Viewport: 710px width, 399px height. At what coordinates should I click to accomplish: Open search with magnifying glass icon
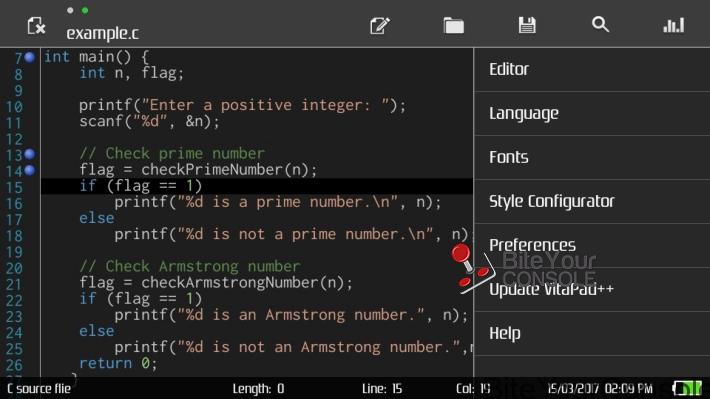coord(600,24)
